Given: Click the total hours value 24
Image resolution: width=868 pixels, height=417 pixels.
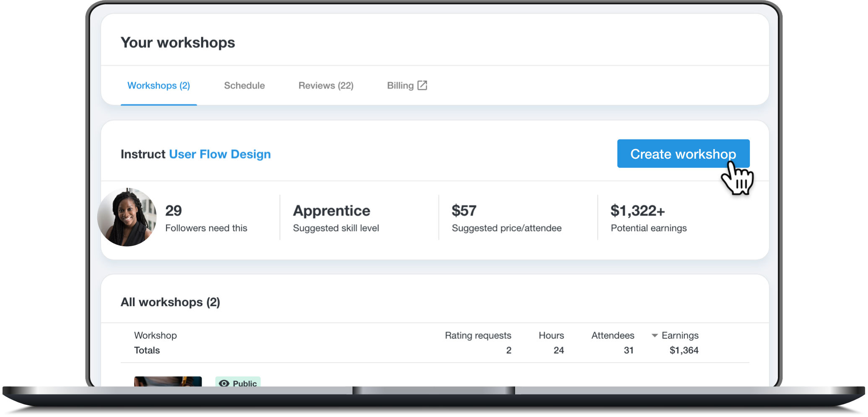Looking at the screenshot, I should click(559, 350).
